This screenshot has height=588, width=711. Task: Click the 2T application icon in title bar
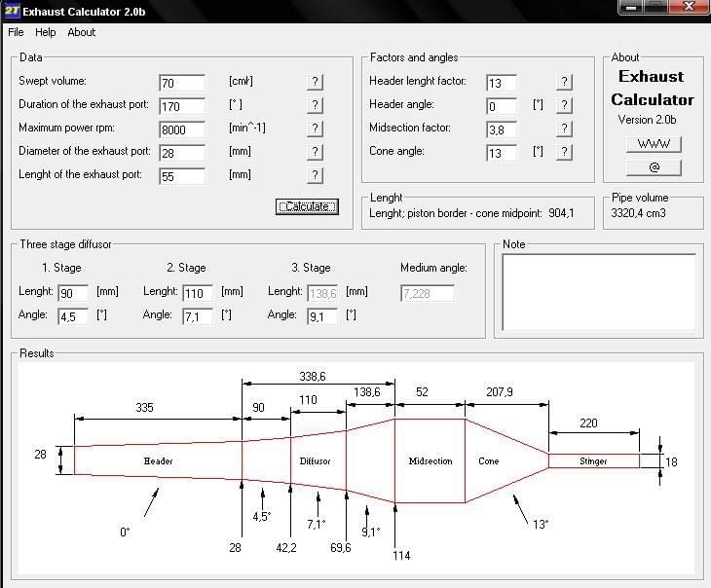(x=12, y=11)
